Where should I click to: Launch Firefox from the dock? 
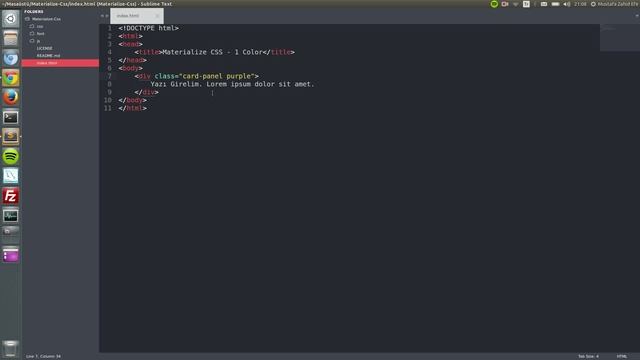click(11, 97)
